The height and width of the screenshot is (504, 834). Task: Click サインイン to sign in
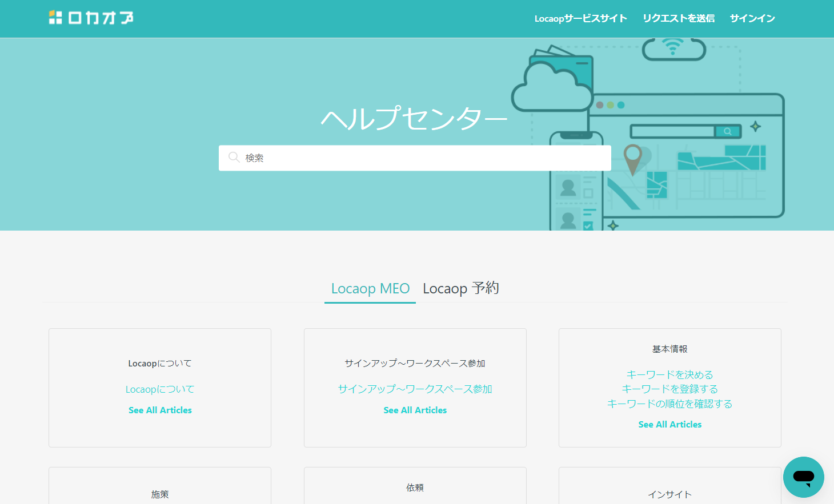click(x=752, y=18)
